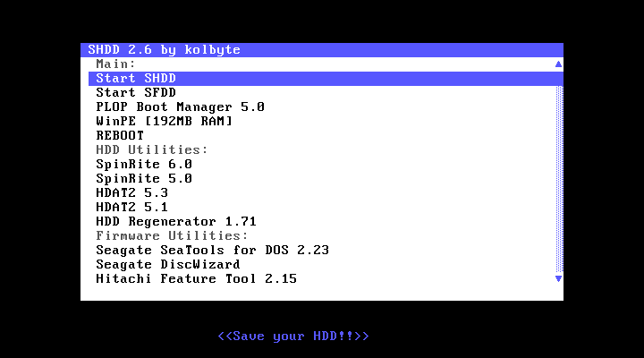Launch Seagate SeaTools for DOS 2.23

(x=212, y=251)
